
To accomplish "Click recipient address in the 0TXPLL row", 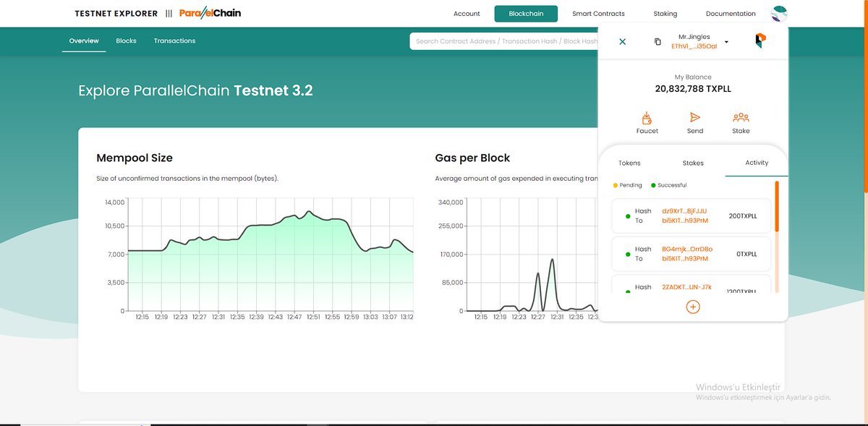I will (x=685, y=258).
